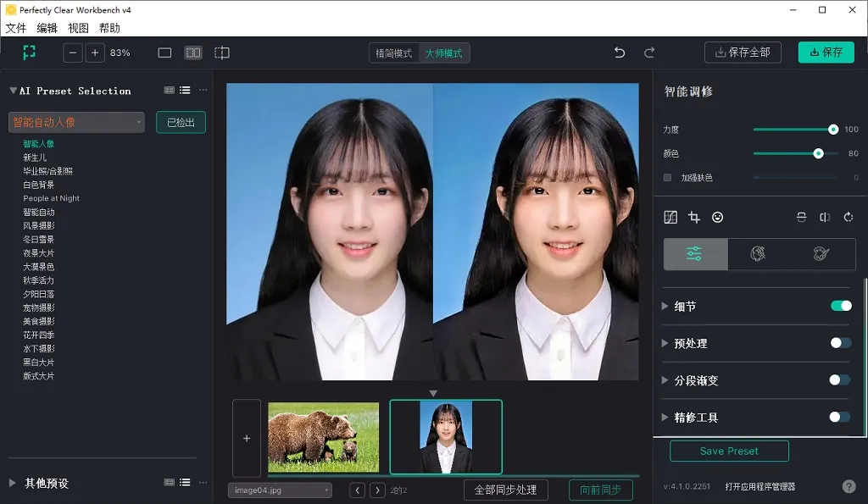Open the makeup palette tab icon

820,253
